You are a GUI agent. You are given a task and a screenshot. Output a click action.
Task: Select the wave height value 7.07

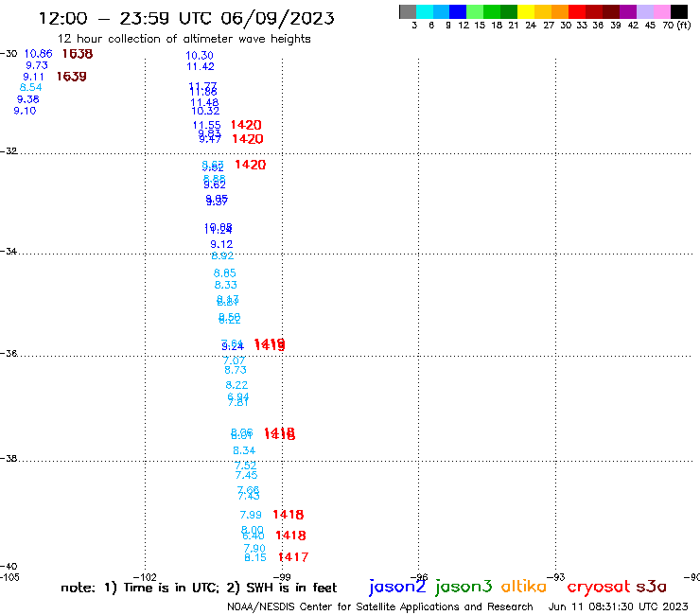235,360
